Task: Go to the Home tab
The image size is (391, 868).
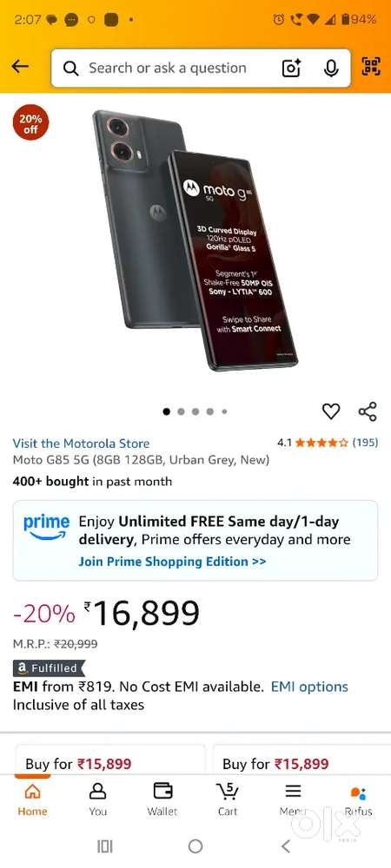Action: (x=33, y=799)
